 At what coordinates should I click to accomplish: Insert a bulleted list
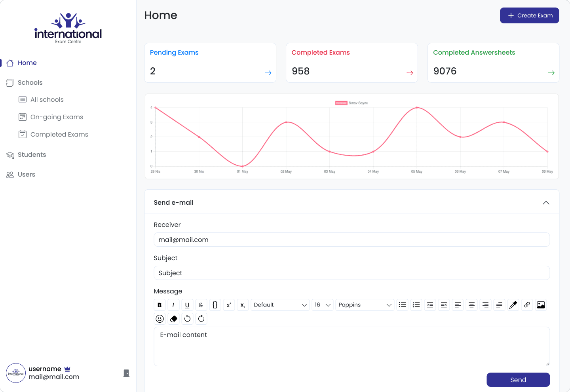[x=402, y=305]
